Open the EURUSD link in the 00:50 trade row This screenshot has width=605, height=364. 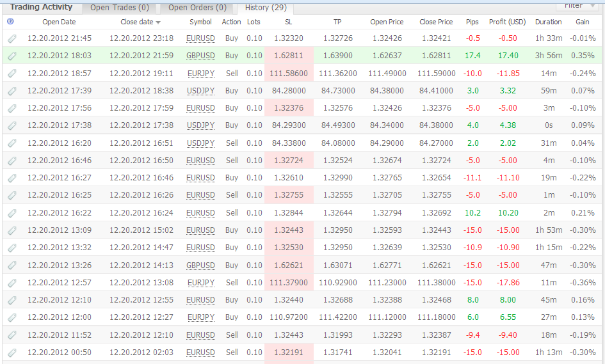click(x=200, y=352)
